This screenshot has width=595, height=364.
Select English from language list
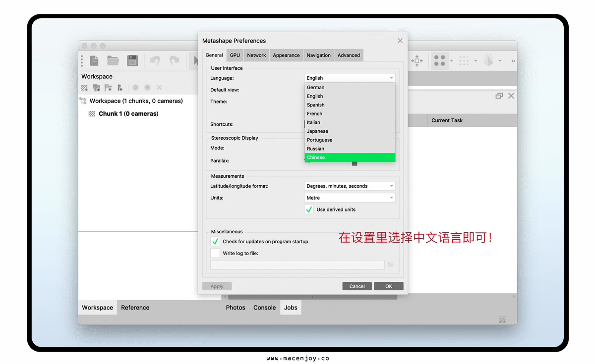350,96
